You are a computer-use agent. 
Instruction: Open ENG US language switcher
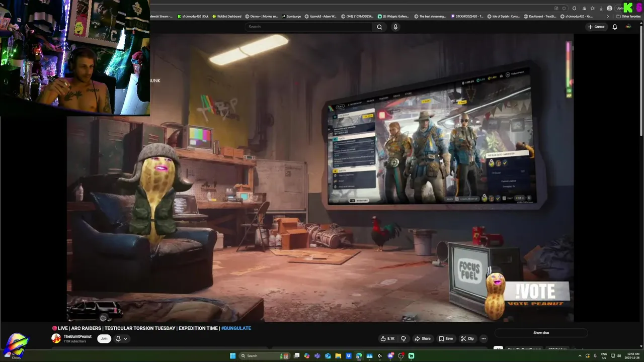pyautogui.click(x=604, y=356)
